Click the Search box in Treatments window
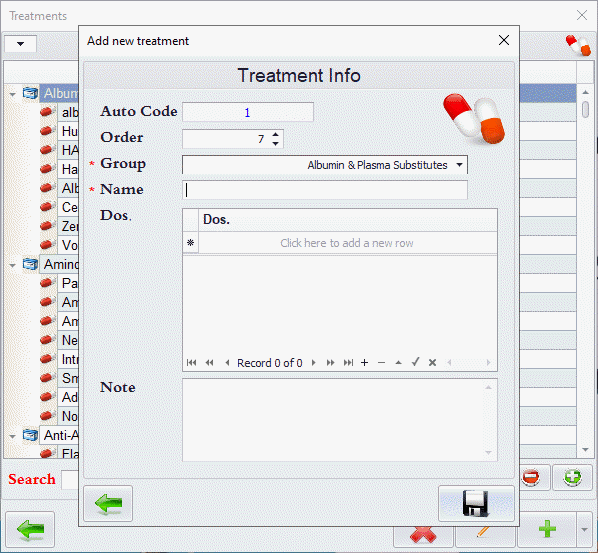The height and width of the screenshot is (553, 598). pos(70,480)
